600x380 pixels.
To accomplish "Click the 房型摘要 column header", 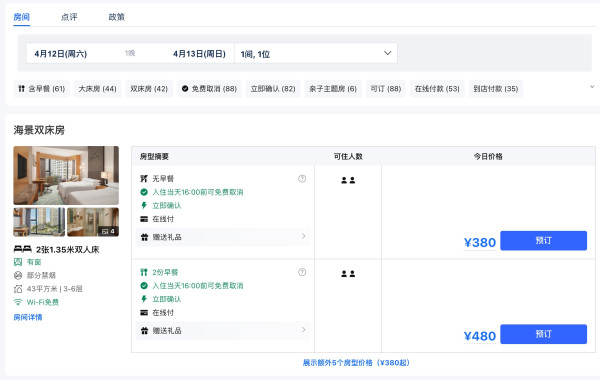I will 154,157.
